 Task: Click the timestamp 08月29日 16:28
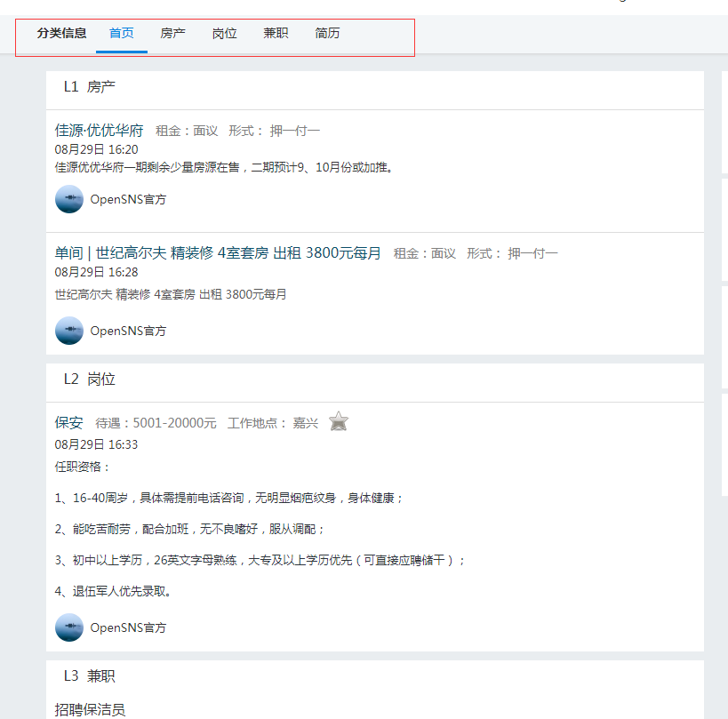click(97, 272)
